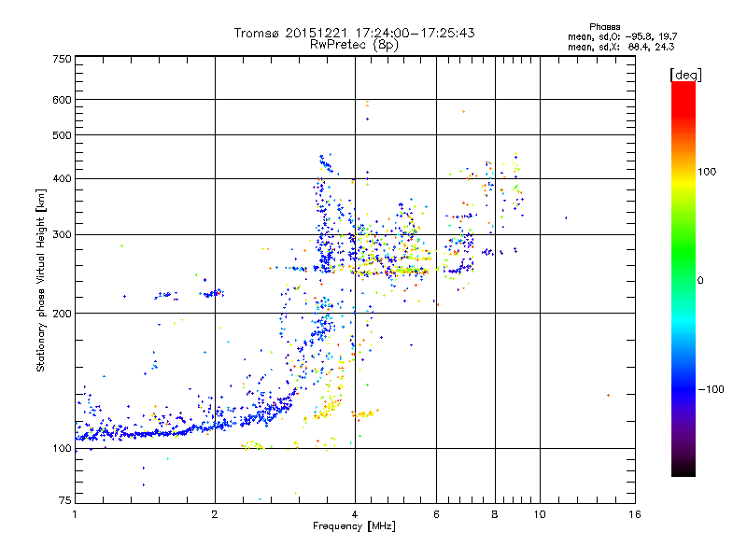The width and height of the screenshot is (747, 560).
Task: Click the rainbow phase colorbar
Action: coord(684,278)
